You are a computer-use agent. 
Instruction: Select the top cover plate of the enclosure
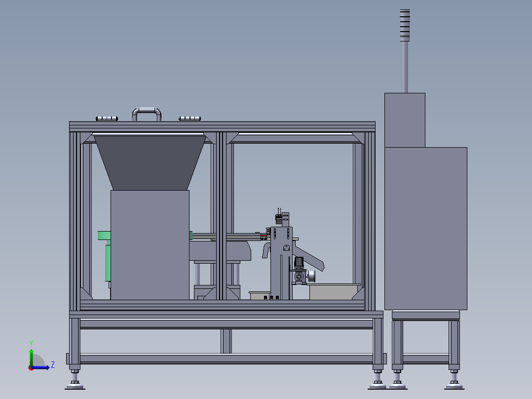(222, 126)
